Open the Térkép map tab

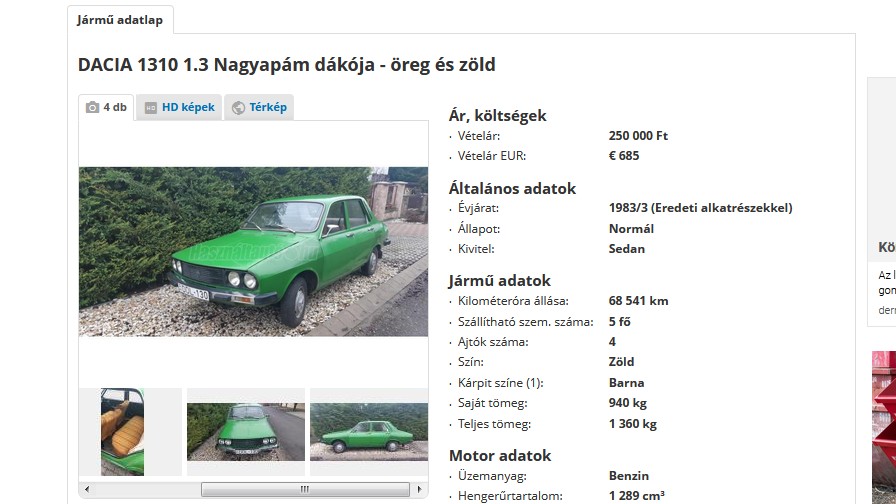[259, 107]
